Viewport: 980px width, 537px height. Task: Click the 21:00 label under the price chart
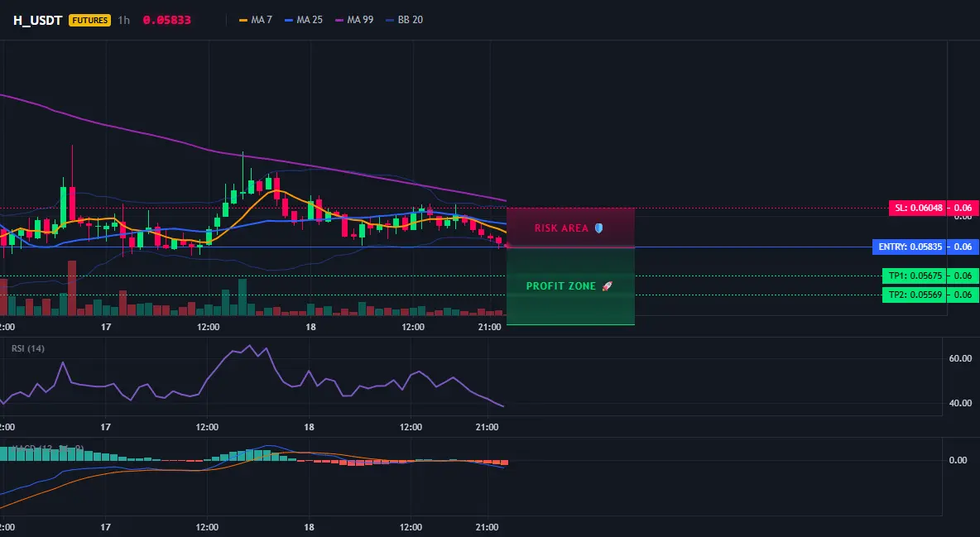point(489,327)
